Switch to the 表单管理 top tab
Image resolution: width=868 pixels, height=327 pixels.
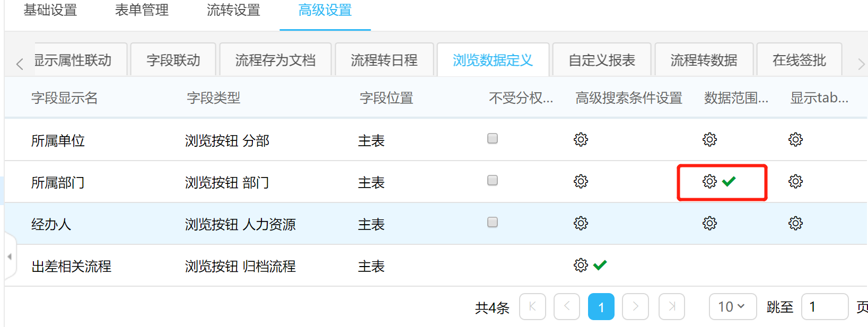pyautogui.click(x=142, y=10)
